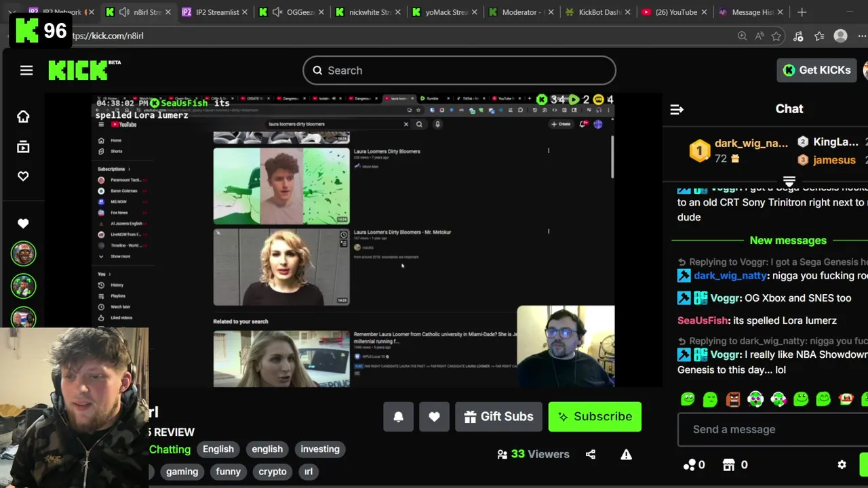
Task: Open jamesus leaderboard entry
Action: 827,160
